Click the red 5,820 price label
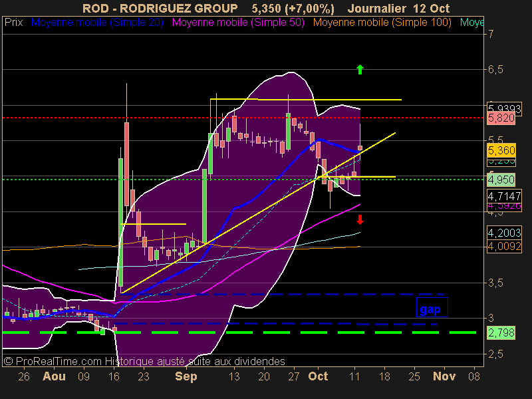The width and height of the screenshot is (532, 399). [x=501, y=118]
